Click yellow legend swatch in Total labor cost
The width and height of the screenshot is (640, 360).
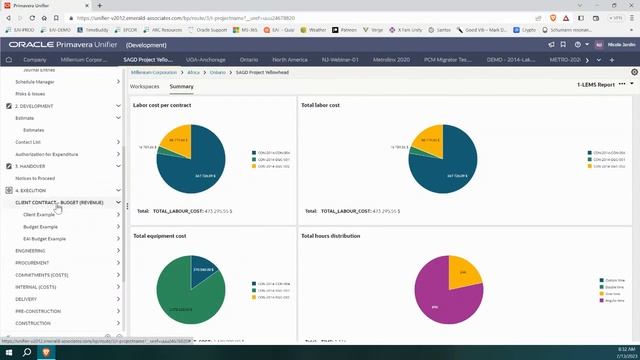coord(589,166)
